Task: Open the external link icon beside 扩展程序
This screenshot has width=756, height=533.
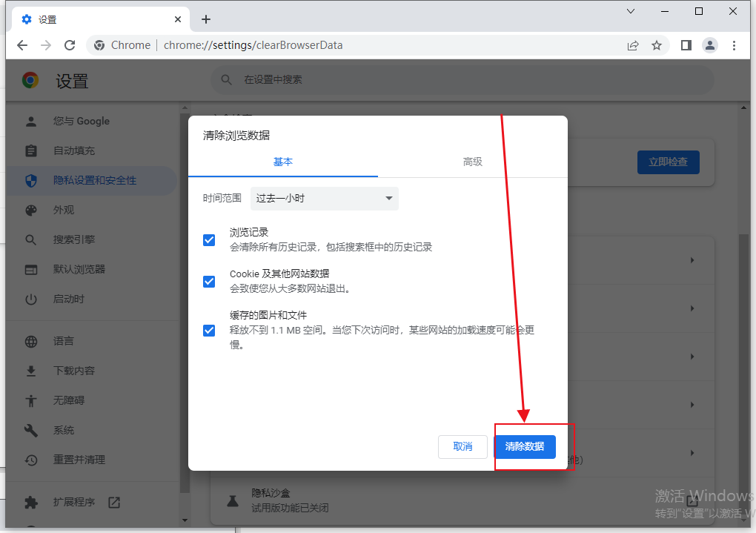Action: coord(114,502)
